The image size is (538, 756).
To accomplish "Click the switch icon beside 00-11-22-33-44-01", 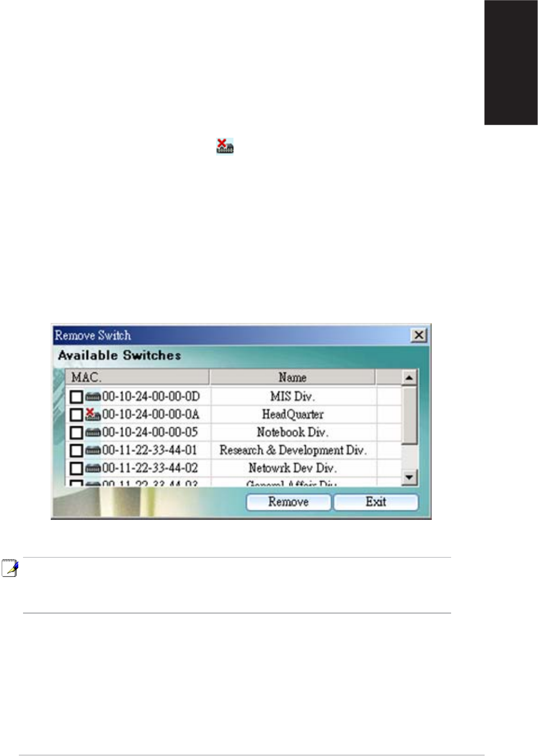I will pyautogui.click(x=93, y=451).
